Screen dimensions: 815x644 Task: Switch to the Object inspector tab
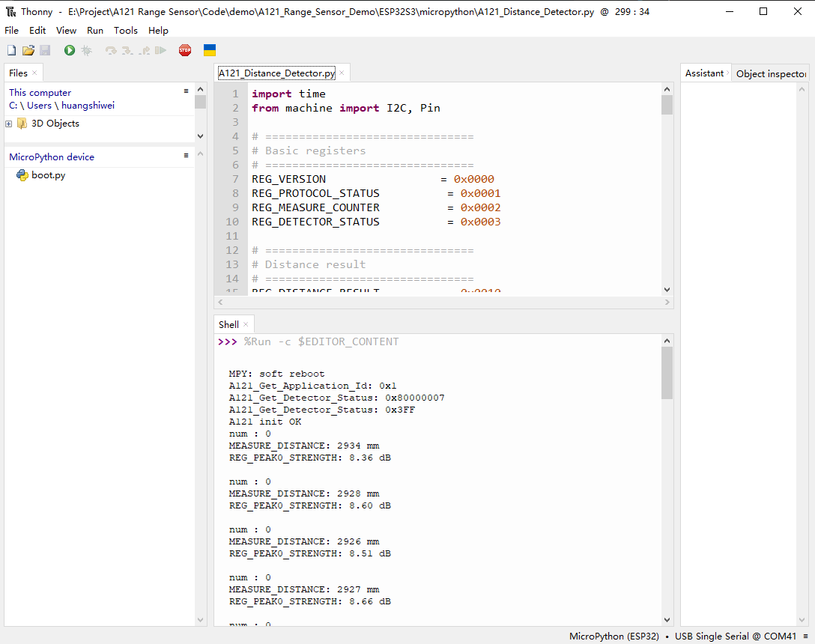770,73
